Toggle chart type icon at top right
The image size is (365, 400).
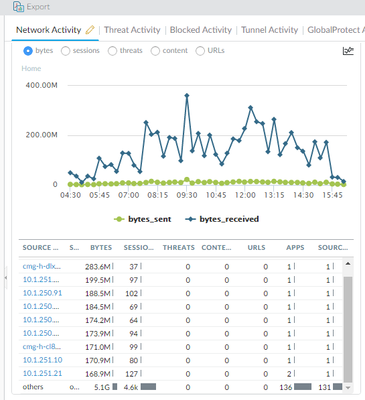[x=348, y=51]
